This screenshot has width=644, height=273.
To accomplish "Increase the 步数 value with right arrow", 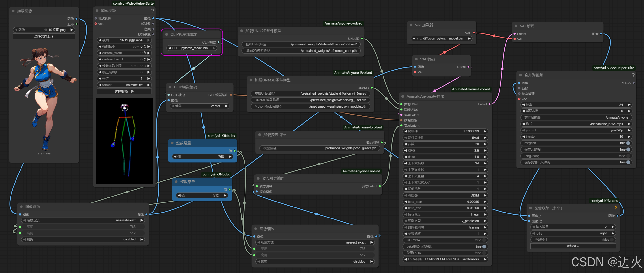I will pos(485,144).
